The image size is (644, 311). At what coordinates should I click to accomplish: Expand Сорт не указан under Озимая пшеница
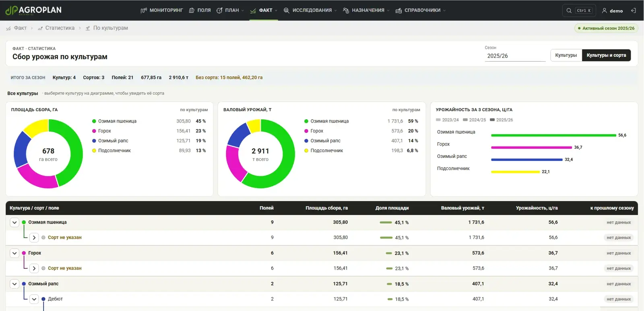pyautogui.click(x=34, y=238)
